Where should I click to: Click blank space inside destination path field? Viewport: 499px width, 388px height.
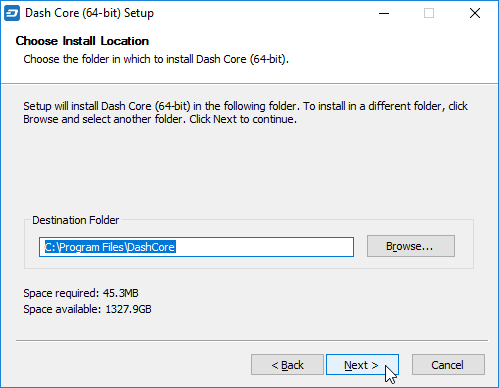[263, 247]
